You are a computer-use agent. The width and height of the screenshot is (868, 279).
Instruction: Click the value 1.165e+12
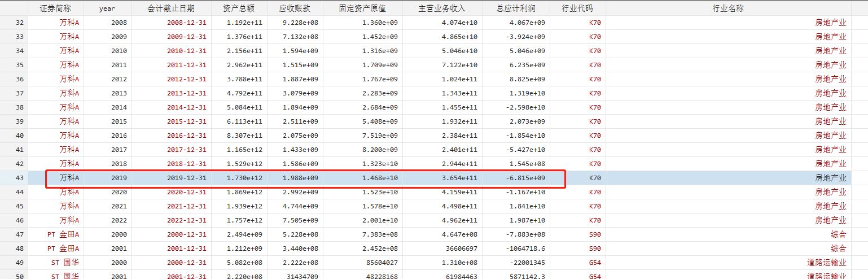(244, 150)
